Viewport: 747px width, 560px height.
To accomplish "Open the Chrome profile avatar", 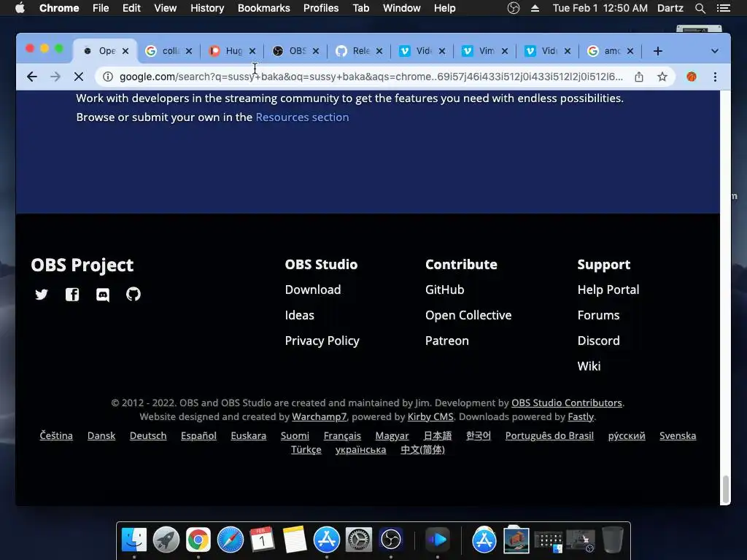I will pyautogui.click(x=692, y=77).
